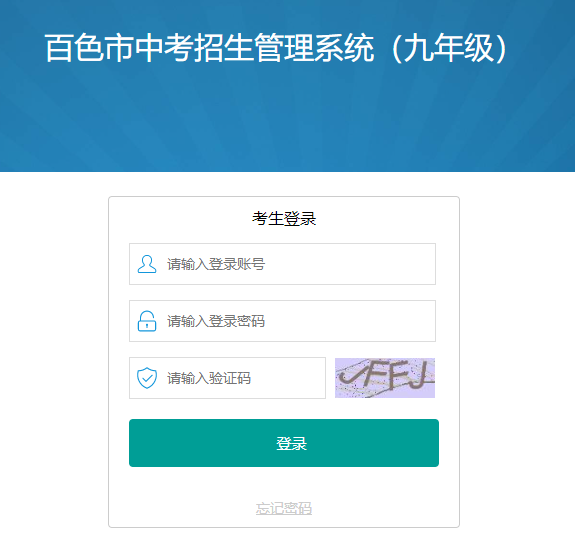Click the user avatar icon in account field

(x=147, y=264)
